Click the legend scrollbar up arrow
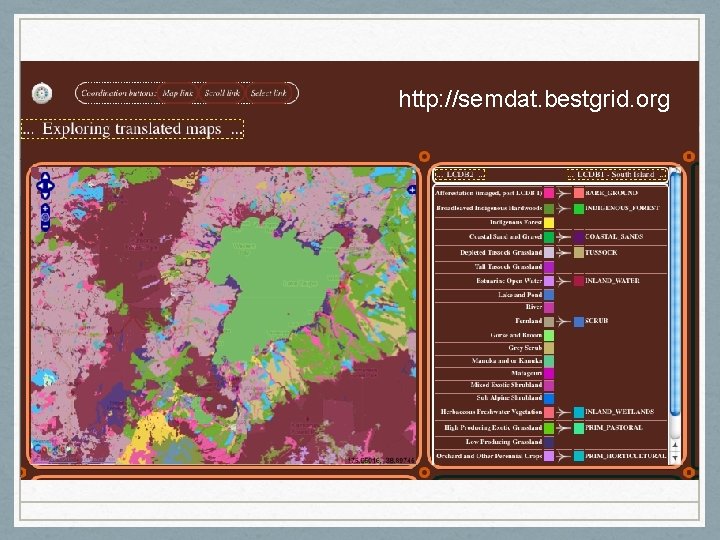 point(675,445)
